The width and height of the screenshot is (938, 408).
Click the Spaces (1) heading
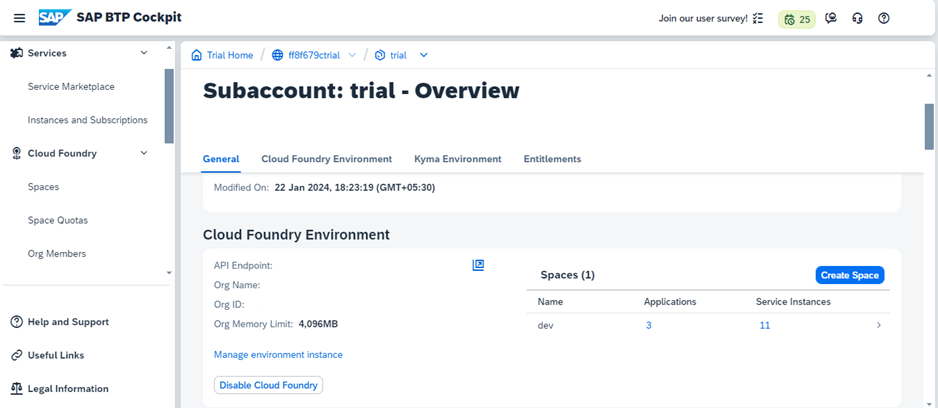(x=567, y=275)
